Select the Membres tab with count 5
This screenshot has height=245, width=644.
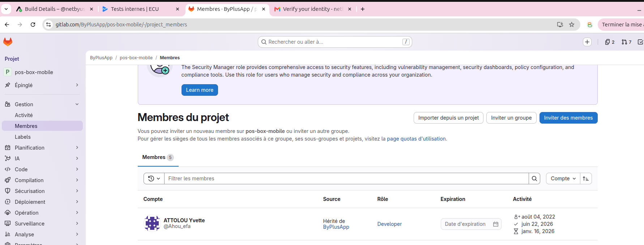pos(158,157)
